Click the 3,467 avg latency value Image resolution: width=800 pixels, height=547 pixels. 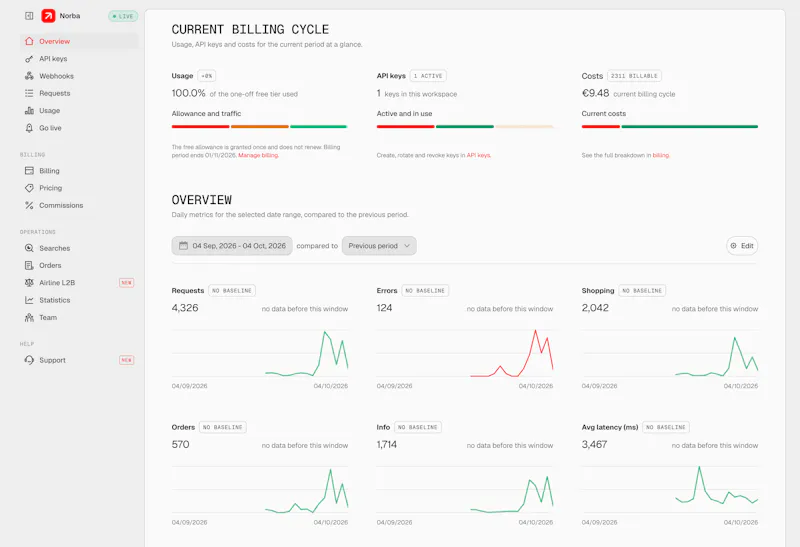[594, 444]
